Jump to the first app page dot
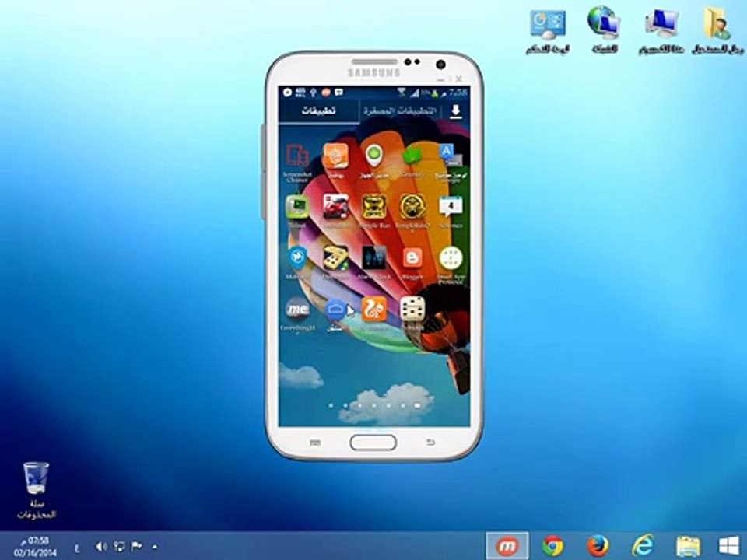747x560 pixels. [331, 406]
